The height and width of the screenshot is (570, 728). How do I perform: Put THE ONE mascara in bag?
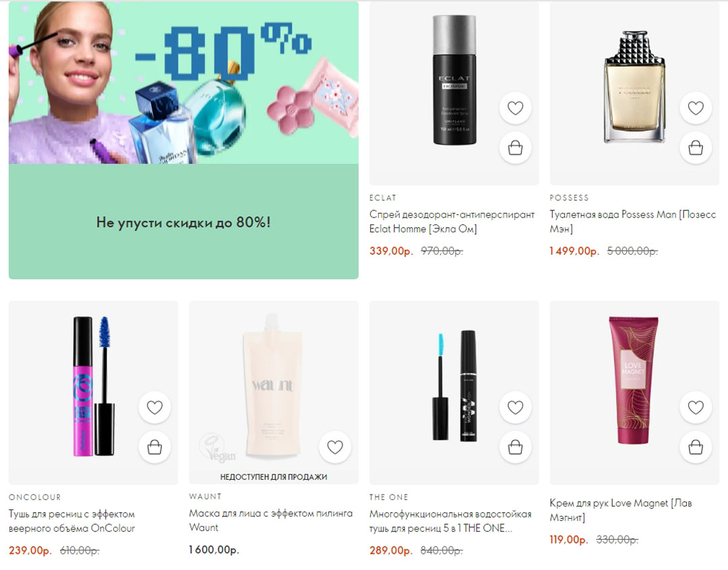click(x=515, y=447)
